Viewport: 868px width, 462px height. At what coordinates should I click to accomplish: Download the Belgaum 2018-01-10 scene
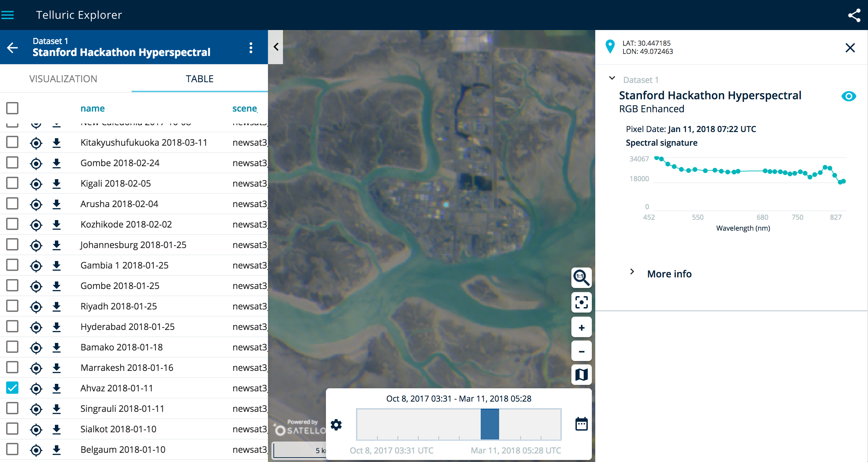(x=57, y=450)
